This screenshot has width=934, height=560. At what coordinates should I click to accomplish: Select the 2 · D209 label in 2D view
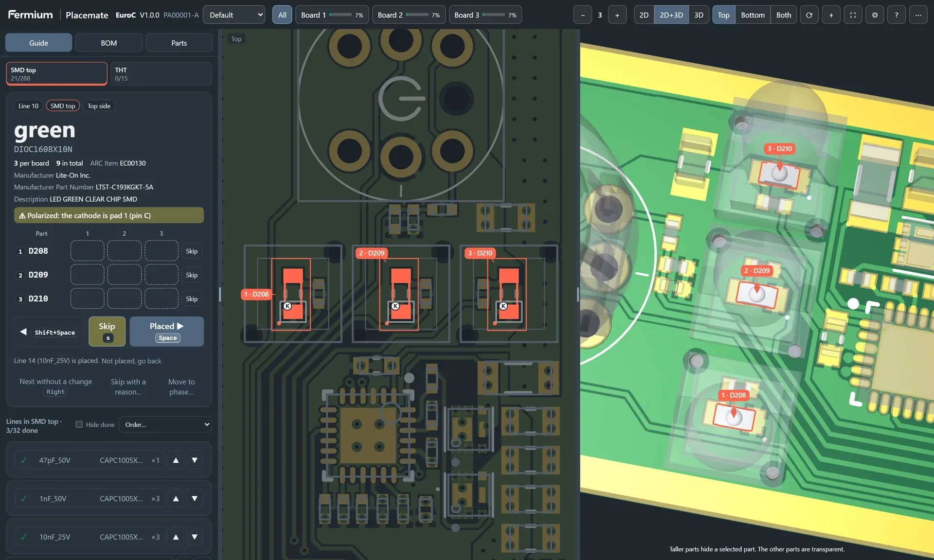(372, 253)
